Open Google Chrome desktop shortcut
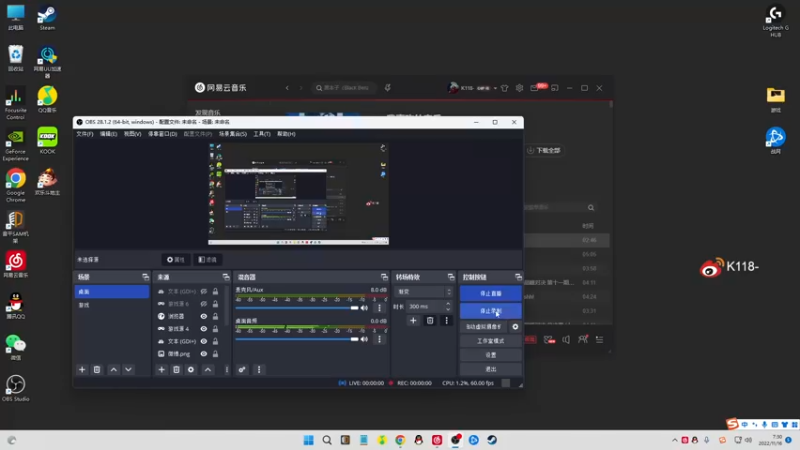Viewport: 800px width, 450px height. point(15,185)
